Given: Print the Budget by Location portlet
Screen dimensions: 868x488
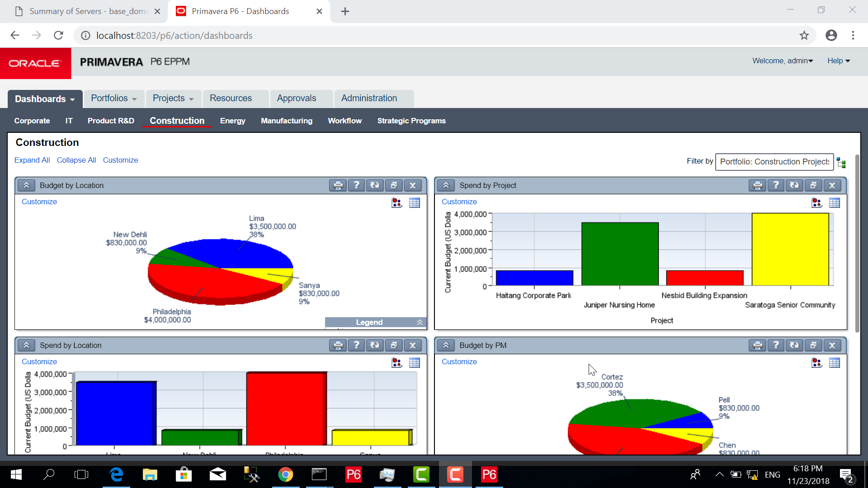Looking at the screenshot, I should tap(338, 185).
